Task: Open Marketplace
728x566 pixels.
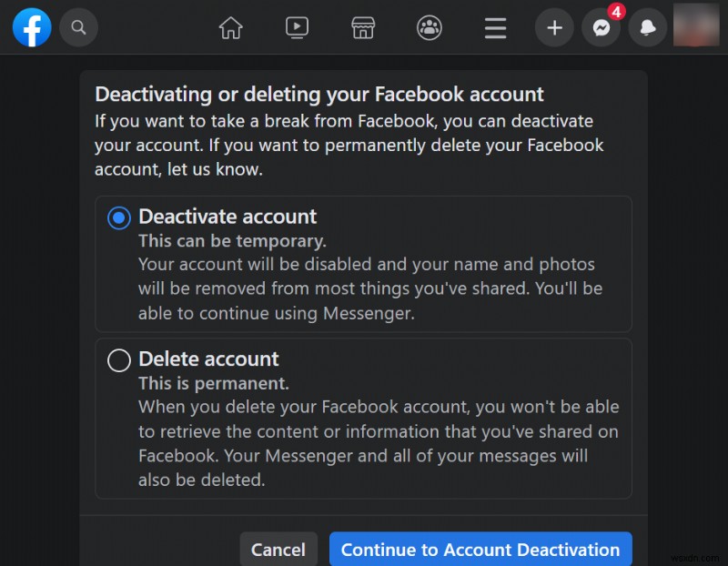Action: [363, 27]
